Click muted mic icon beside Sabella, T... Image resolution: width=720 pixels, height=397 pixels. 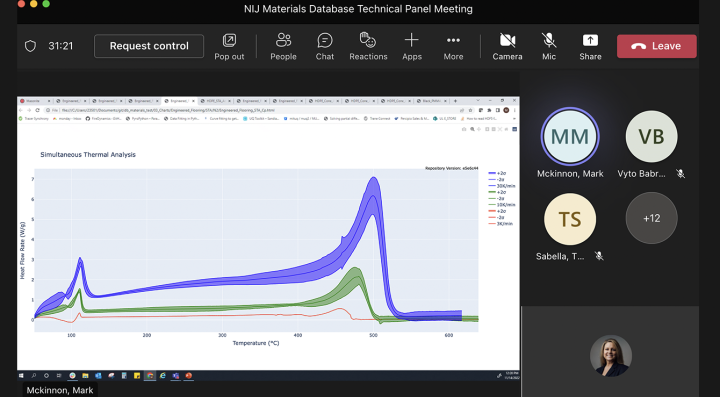point(599,256)
